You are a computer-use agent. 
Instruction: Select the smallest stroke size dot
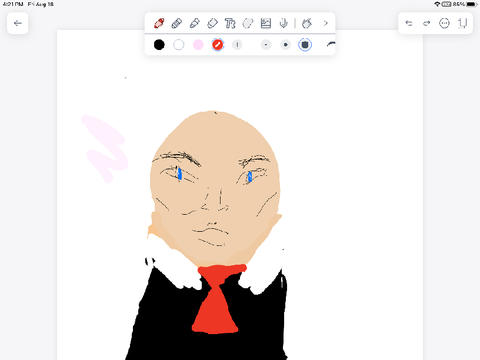pyautogui.click(x=266, y=45)
